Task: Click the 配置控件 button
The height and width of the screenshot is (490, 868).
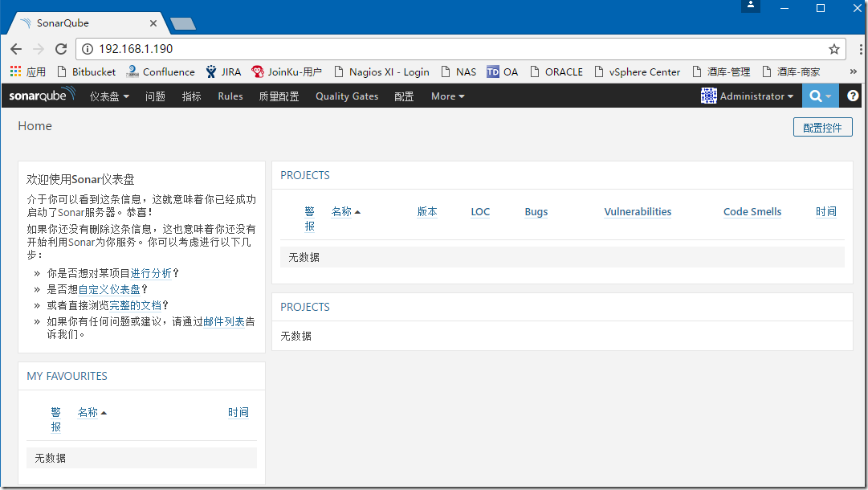Action: click(822, 128)
